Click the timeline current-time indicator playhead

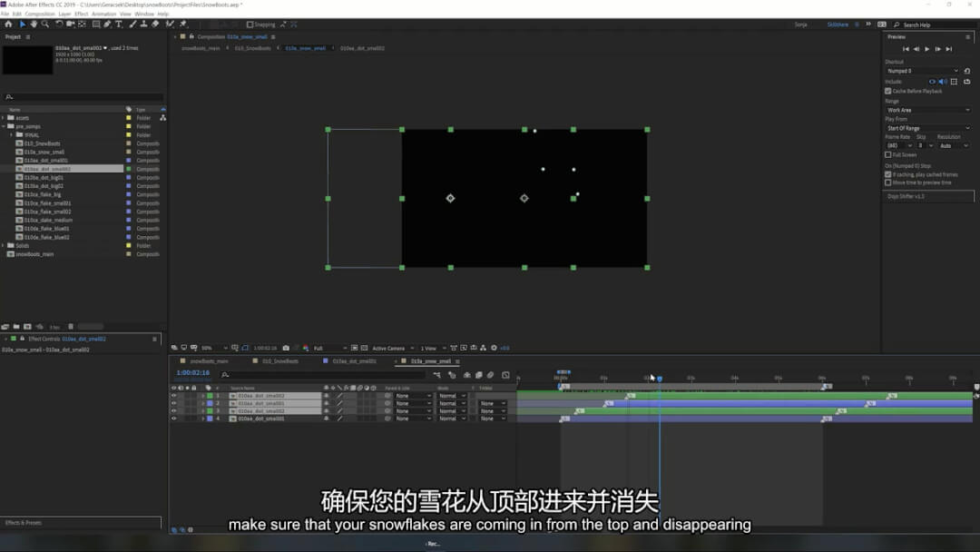[660, 379]
